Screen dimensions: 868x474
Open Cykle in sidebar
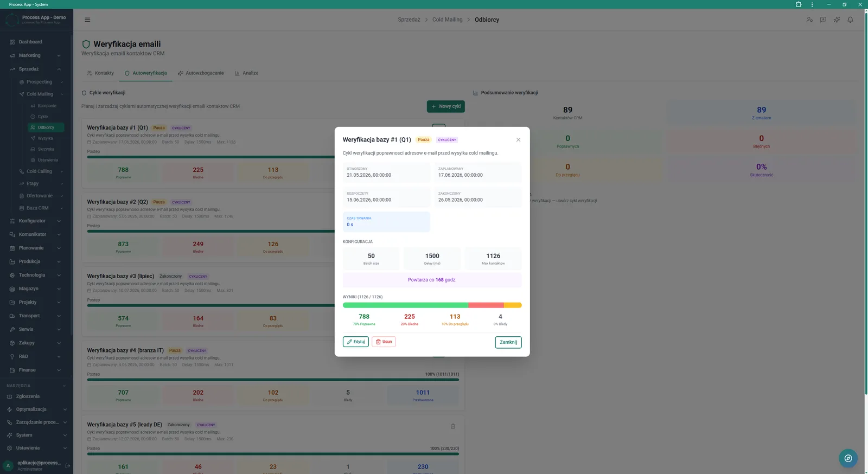tap(46, 117)
